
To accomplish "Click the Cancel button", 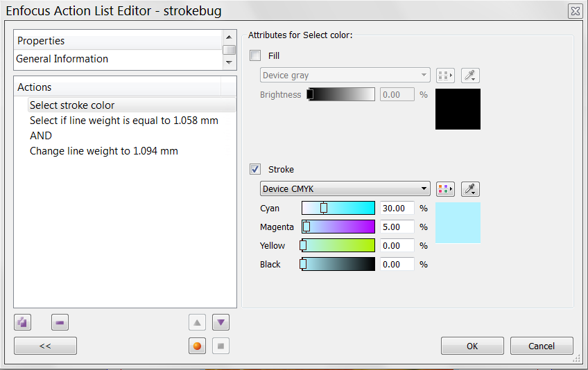I will point(542,346).
